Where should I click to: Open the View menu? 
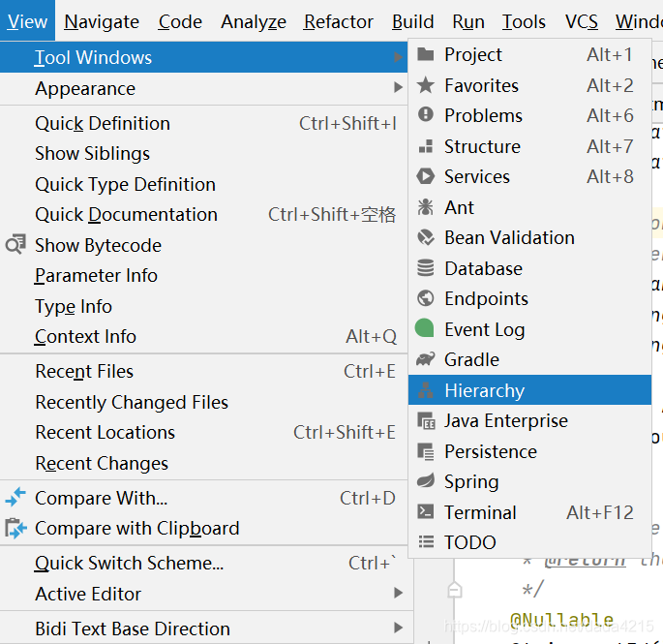[27, 21]
